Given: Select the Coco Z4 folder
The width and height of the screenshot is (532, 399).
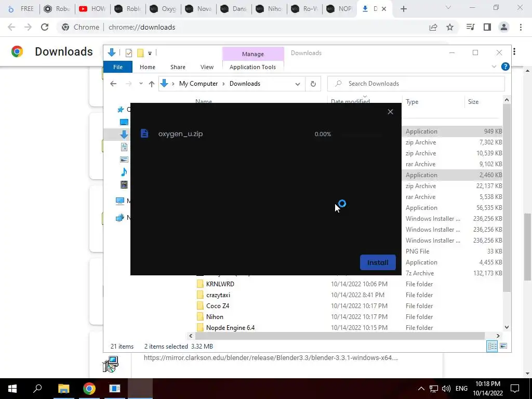Looking at the screenshot, I should point(218,305).
